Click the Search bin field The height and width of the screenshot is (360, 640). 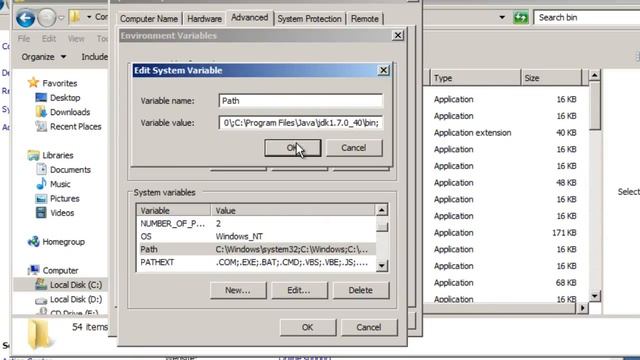pos(587,18)
